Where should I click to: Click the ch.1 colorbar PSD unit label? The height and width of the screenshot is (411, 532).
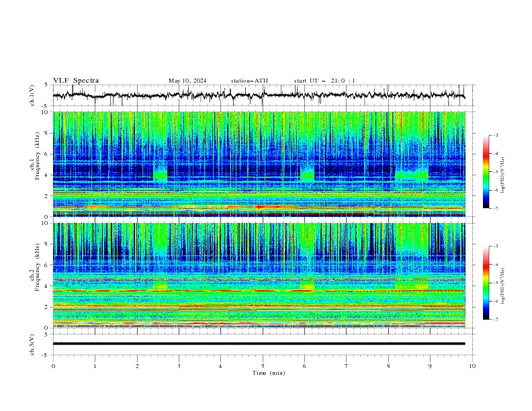(502, 175)
